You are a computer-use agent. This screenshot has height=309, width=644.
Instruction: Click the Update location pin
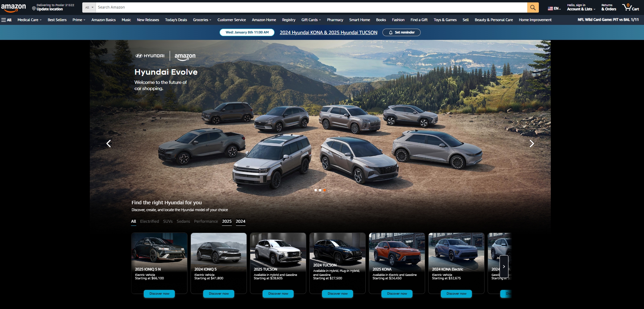(34, 9)
